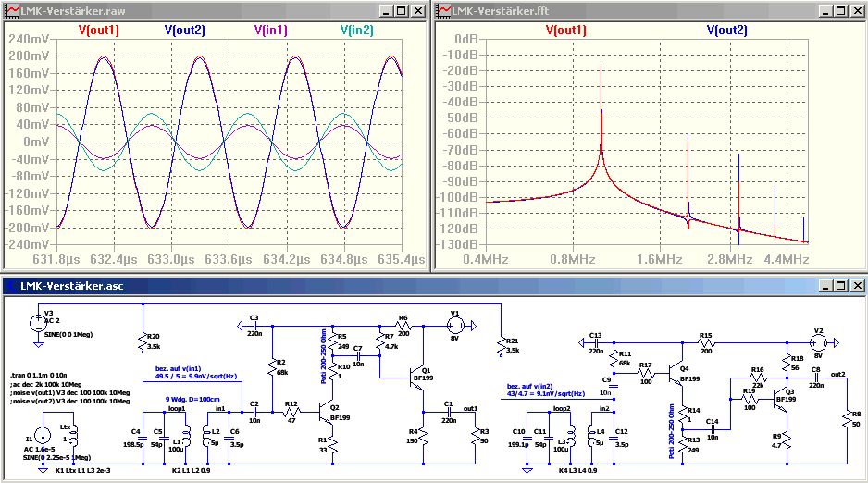868x483 pixels.
Task: Select capacitor C8 220n symbol
Action: click(x=816, y=378)
